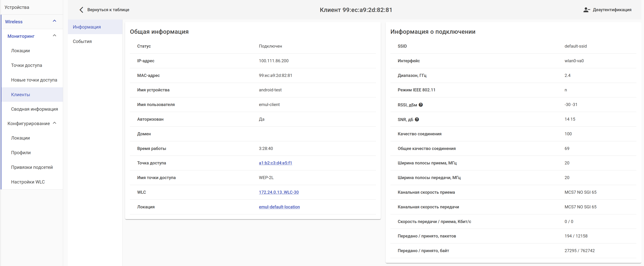Collapse the Wireless section chevron
Viewport: 644px width, 266px height.
[x=54, y=21]
